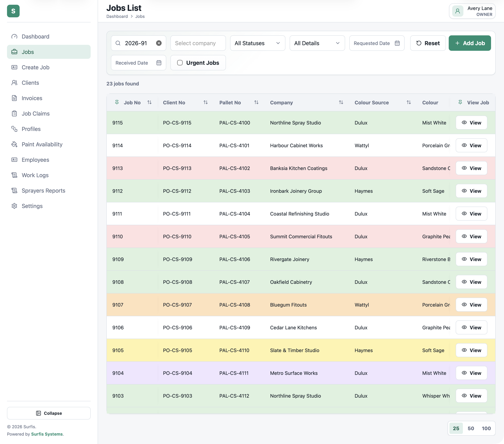Enable the Urgent Jobs checkbox
The image size is (504, 444).
pyautogui.click(x=180, y=63)
